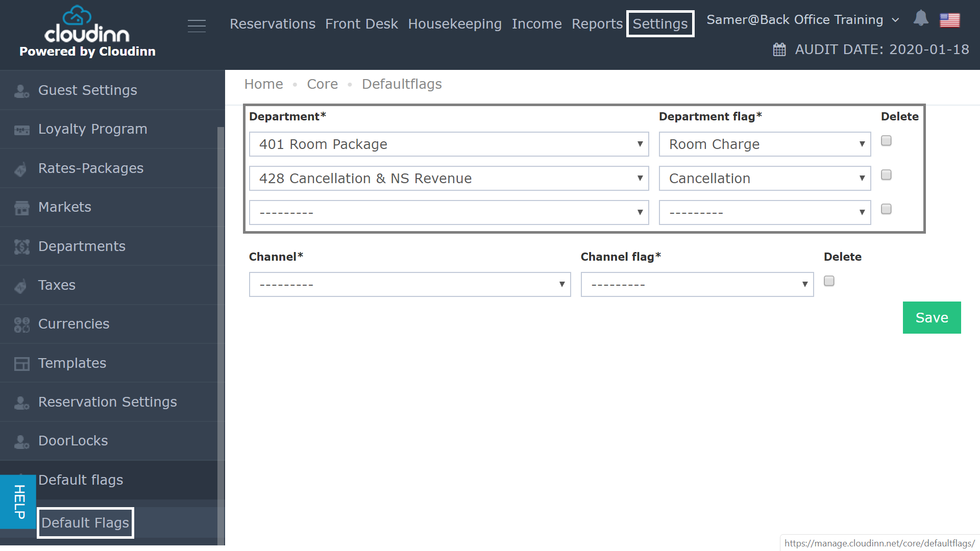Click the Loyalty Program sidebar icon
This screenshot has width=980, height=551.
[x=21, y=130]
